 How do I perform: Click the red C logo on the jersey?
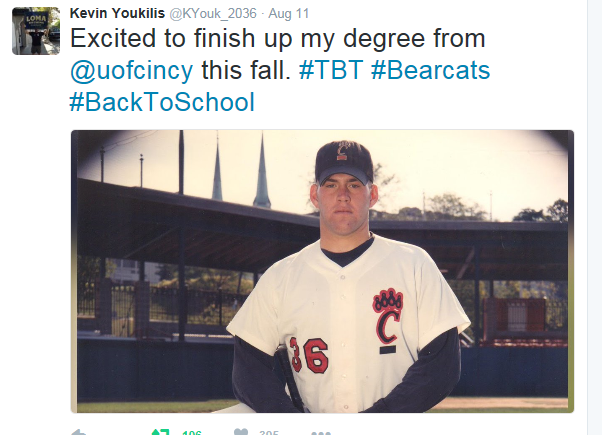[x=388, y=317]
